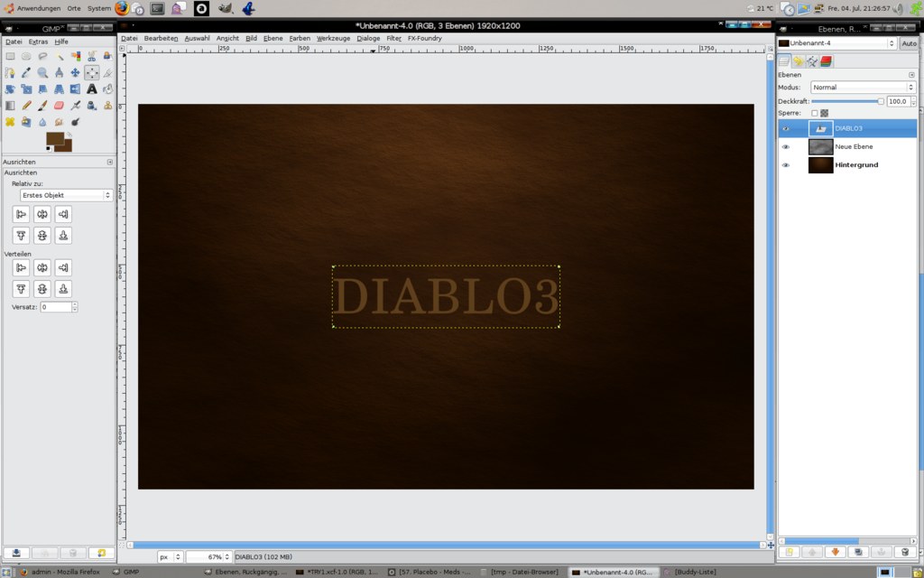Open the 67% zoom level dropdown
The width and height of the screenshot is (924, 578).
(209, 556)
